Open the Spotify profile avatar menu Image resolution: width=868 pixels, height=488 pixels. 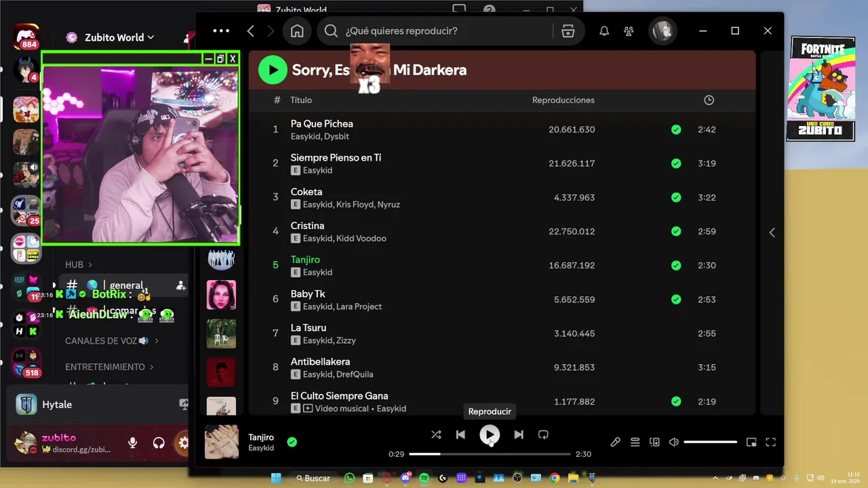663,31
